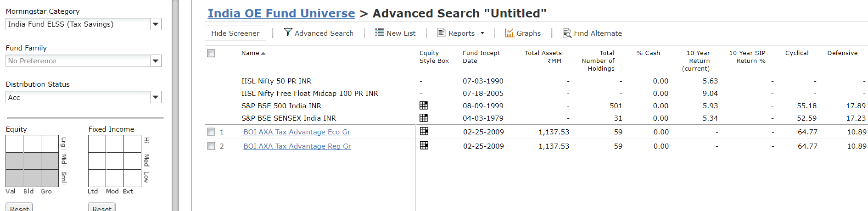Open the Reports menu
Screen dimensions: 868x211
pos(461,33)
